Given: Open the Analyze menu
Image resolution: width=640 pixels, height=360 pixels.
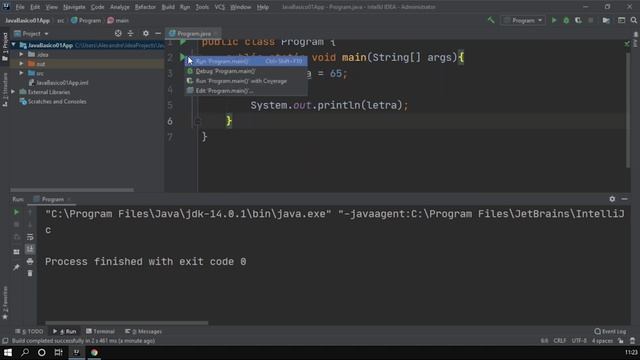Looking at the screenshot, I should (119, 7).
